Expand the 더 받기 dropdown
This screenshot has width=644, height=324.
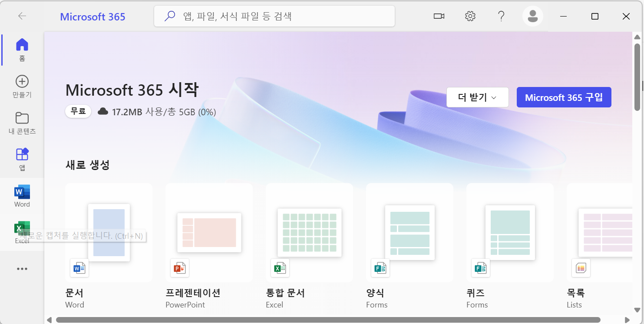click(477, 97)
